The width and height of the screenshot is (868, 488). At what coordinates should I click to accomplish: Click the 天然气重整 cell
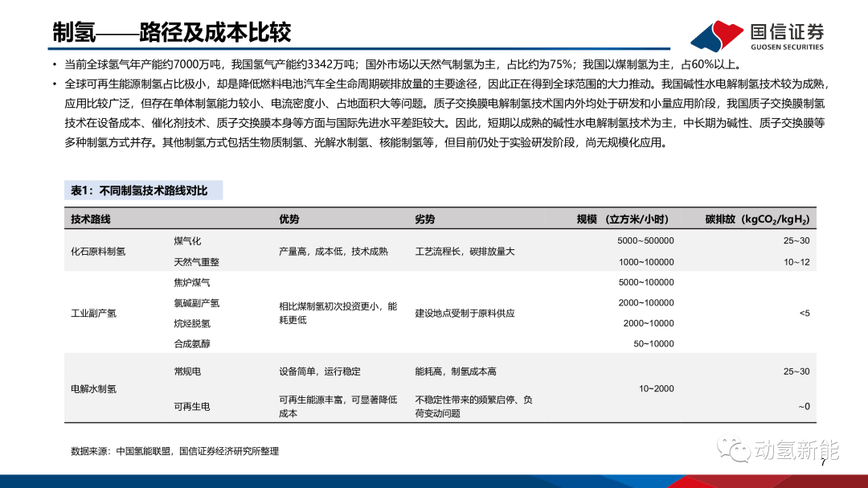click(197, 262)
